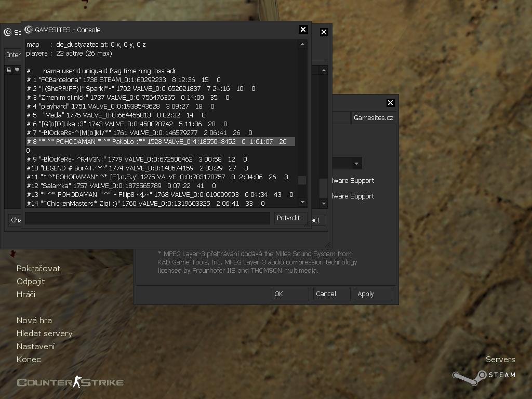Switch to the Gamesites.cz tab
532x399 pixels.
click(x=373, y=117)
